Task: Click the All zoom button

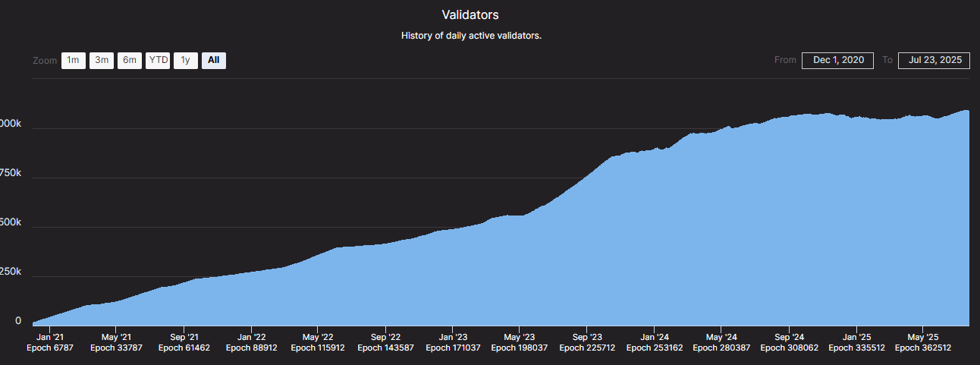Action: [213, 61]
